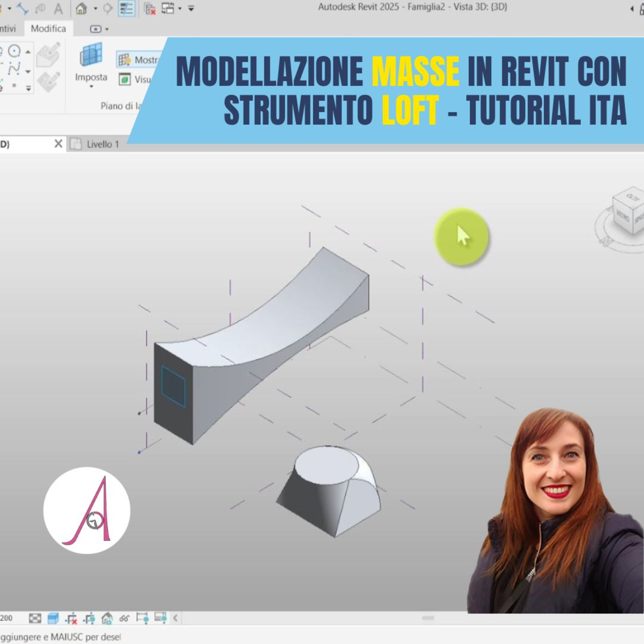Switch to the Modifica ribbon tab
Screen dimensions: 644x644
[49, 29]
